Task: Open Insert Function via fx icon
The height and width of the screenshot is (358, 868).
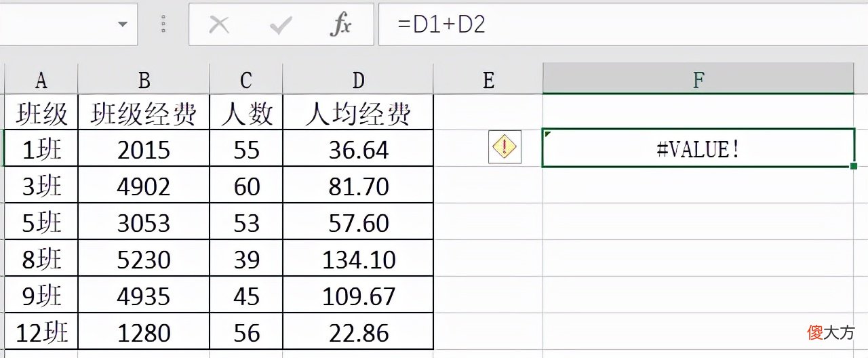Action: pyautogui.click(x=340, y=25)
